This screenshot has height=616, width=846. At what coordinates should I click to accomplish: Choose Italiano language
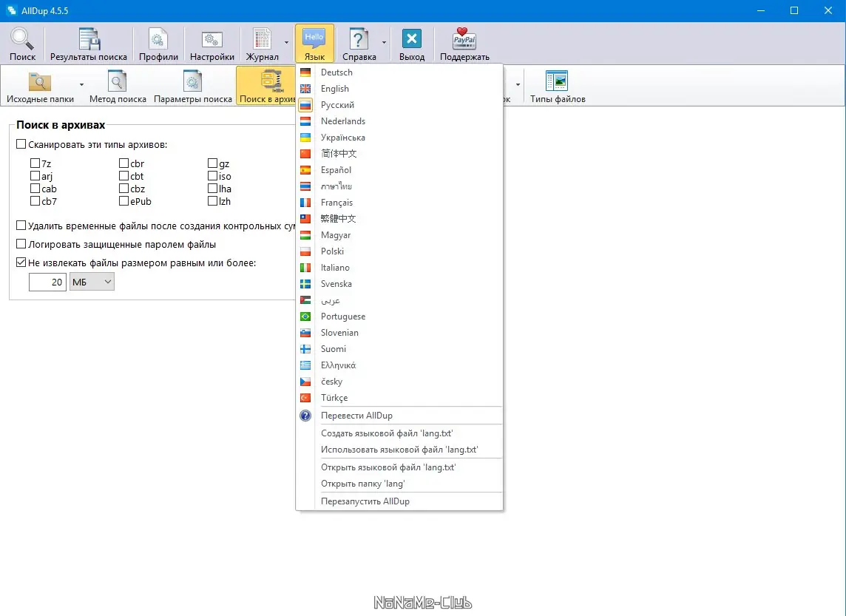[x=335, y=268]
